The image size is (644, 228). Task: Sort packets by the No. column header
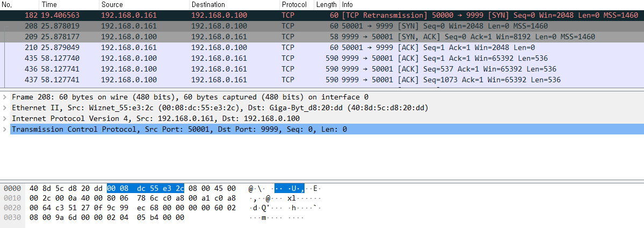(20, 5)
